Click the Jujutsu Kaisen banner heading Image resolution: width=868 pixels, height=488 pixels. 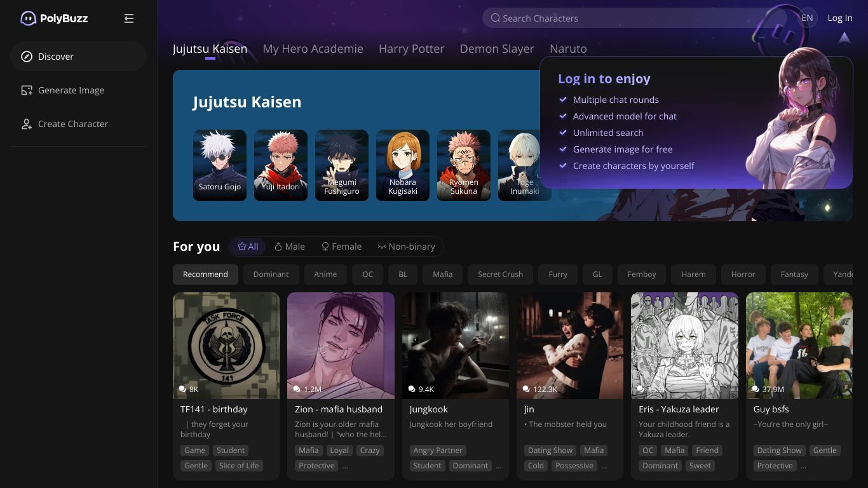point(247,102)
